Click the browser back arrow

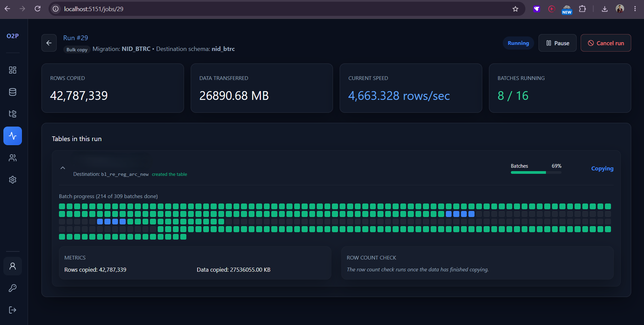[x=7, y=9]
